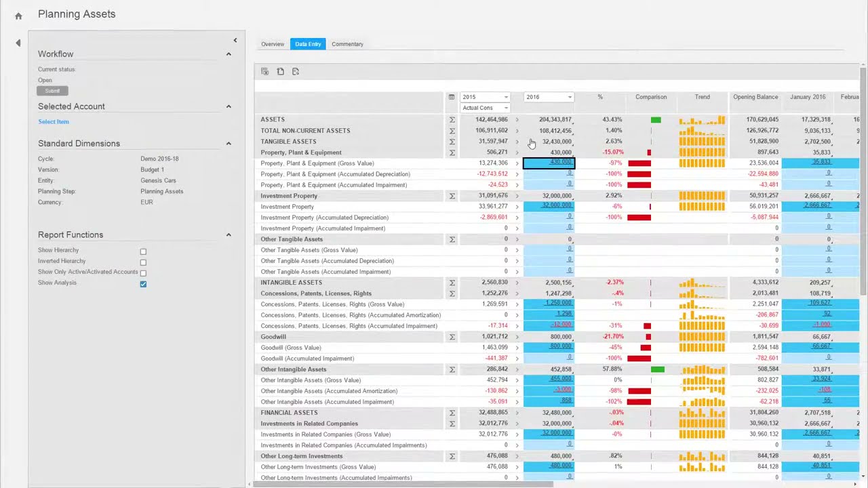Screen dimensions: 868x488
Task: Copy FINANCIAL ASSETS 2015 value with arrow
Action: pos(517,413)
